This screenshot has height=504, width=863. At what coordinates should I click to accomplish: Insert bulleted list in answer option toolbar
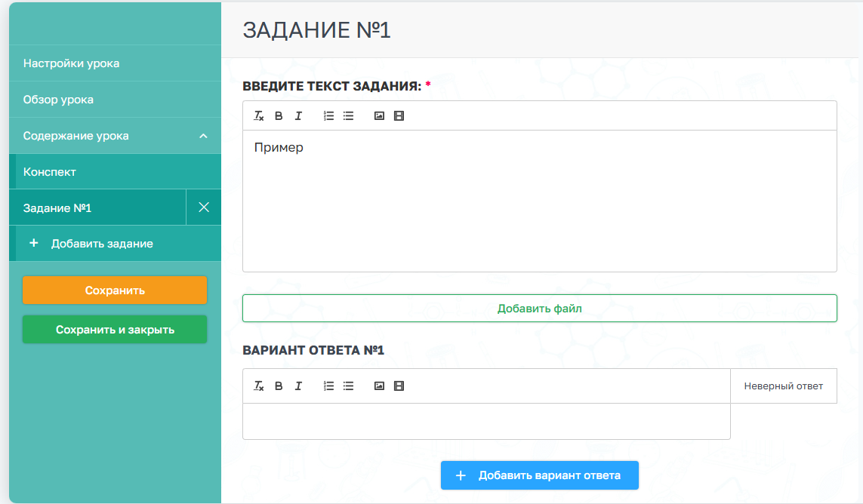348,386
